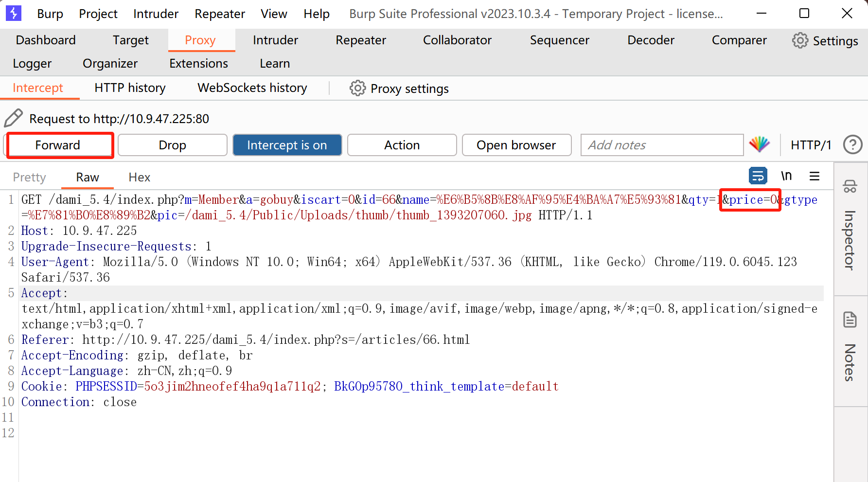The width and height of the screenshot is (868, 482).
Task: Switch editor to Raw view
Action: point(88,177)
